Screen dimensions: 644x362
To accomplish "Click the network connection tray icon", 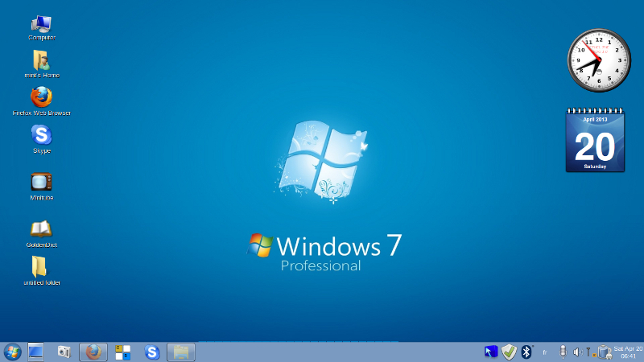I will click(x=591, y=352).
